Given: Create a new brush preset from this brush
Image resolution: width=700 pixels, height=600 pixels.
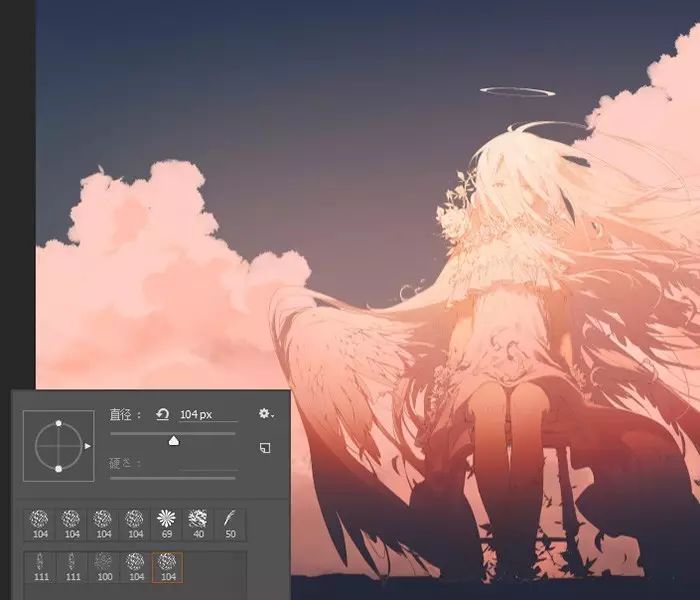Looking at the screenshot, I should 265,448.
